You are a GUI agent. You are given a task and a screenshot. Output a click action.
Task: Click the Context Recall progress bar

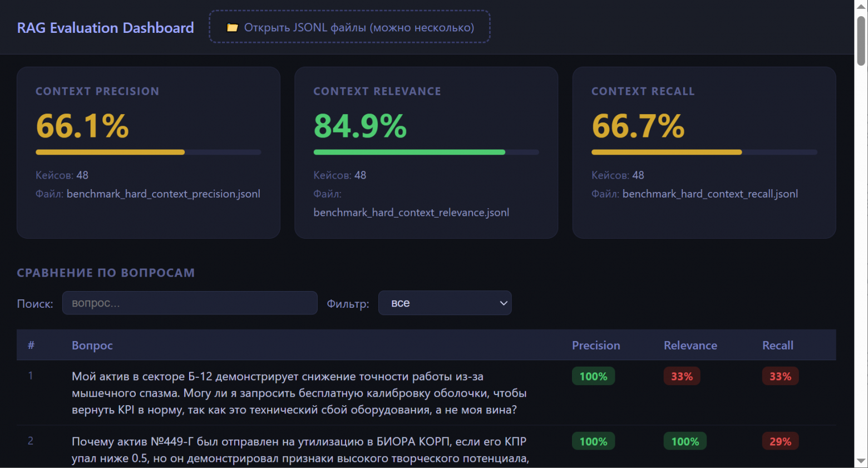704,152
